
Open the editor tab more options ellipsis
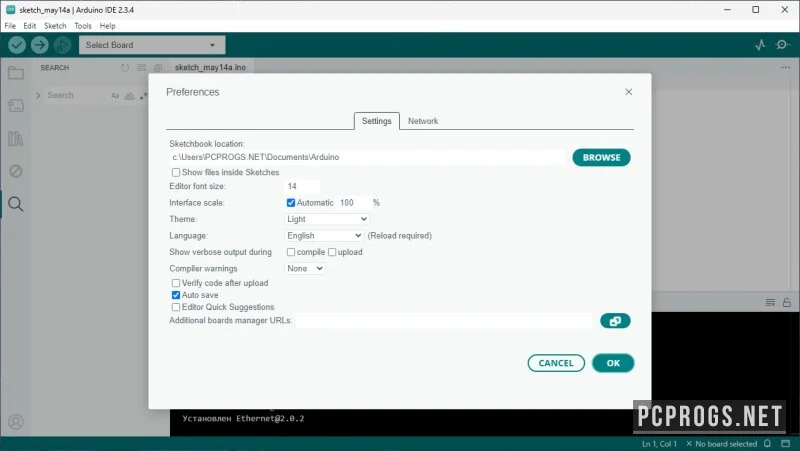tap(785, 67)
